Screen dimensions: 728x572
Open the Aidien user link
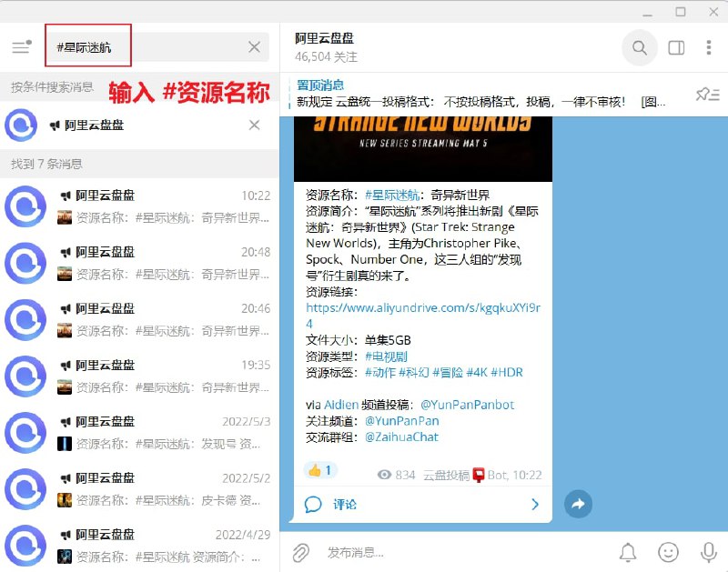(x=340, y=405)
